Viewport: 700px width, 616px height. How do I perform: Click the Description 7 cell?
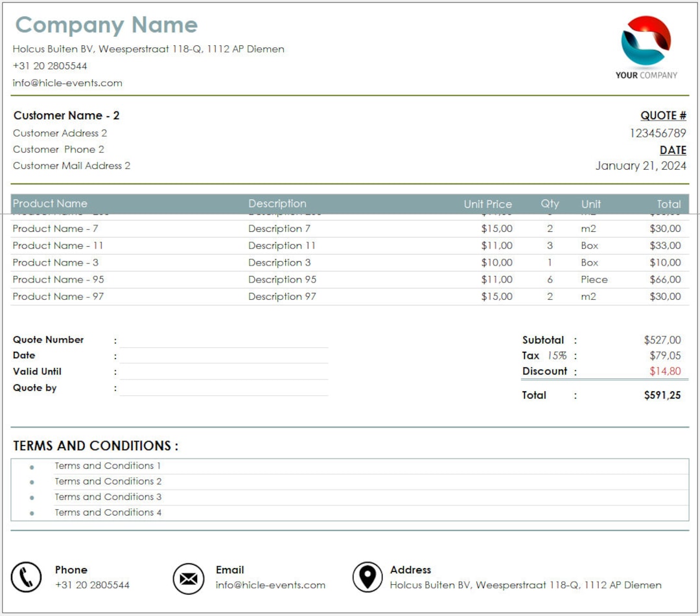pos(279,229)
